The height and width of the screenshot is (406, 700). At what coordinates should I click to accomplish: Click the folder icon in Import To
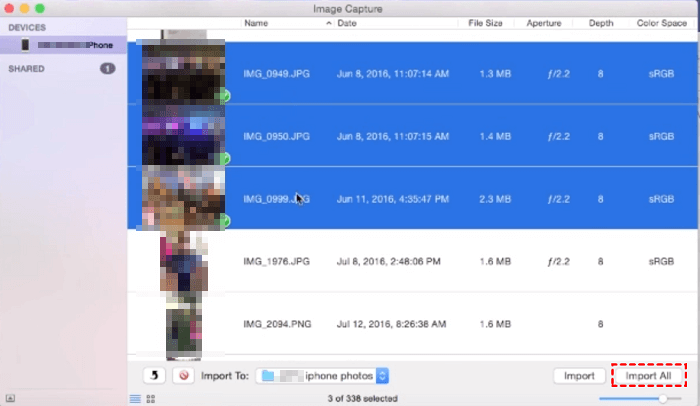268,376
